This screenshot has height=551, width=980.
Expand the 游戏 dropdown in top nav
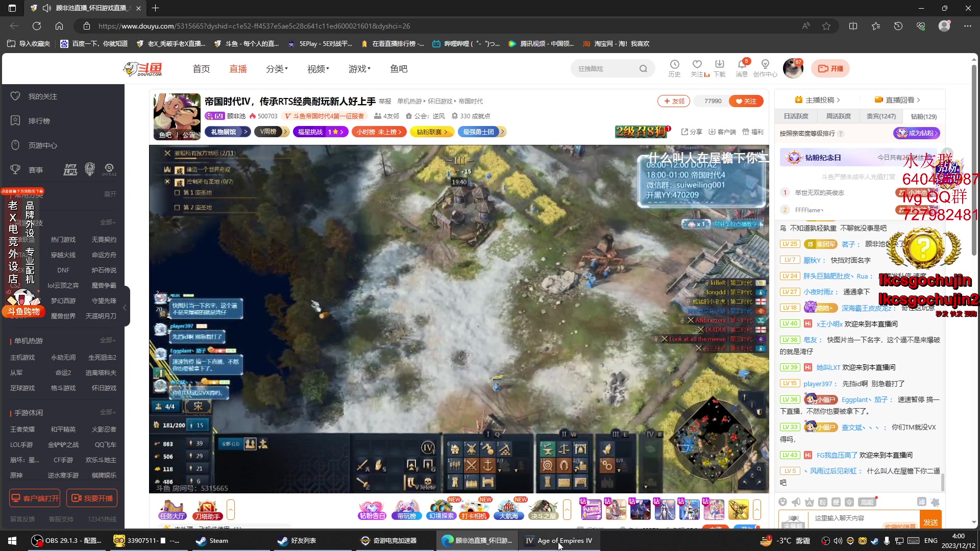tap(359, 69)
